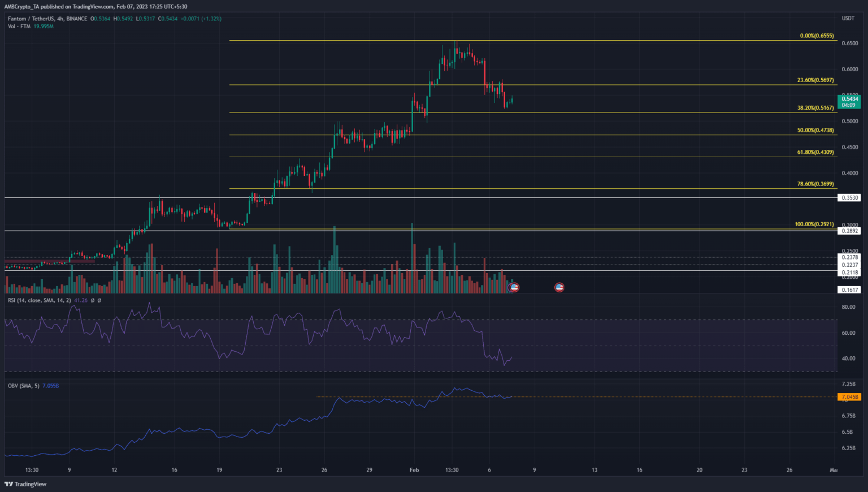
Task: Select the Vol · FTM volume legend
Action: [20, 27]
